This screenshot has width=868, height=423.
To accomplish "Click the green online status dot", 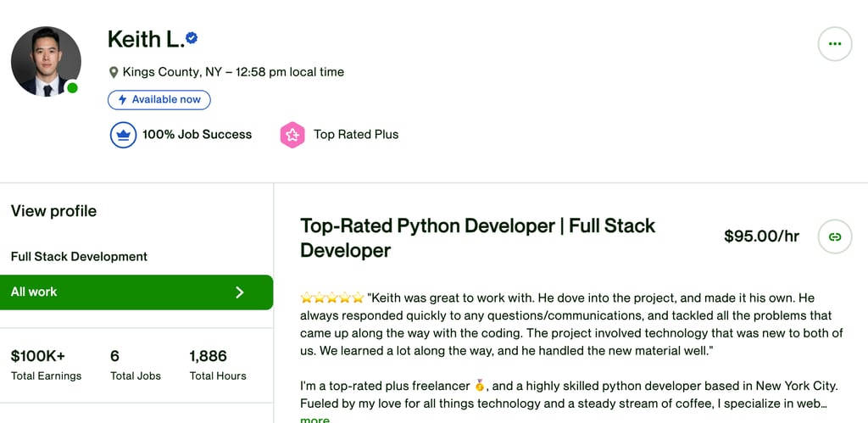I will pos(73,88).
